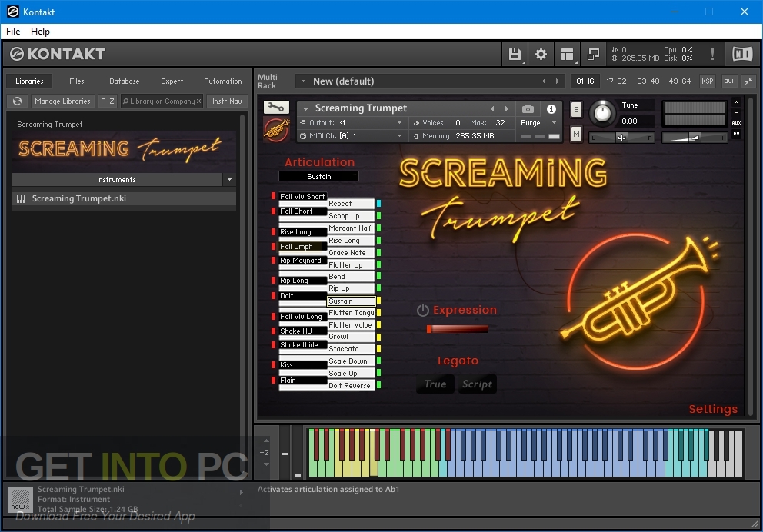Mute the instrument with M button
Screen dimensions: 763x532
[576, 135]
